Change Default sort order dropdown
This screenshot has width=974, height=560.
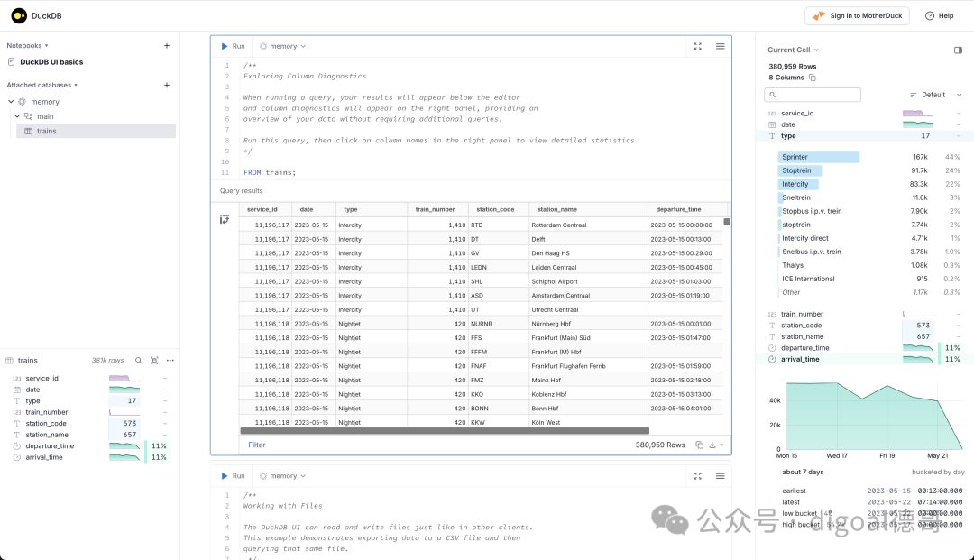935,95
